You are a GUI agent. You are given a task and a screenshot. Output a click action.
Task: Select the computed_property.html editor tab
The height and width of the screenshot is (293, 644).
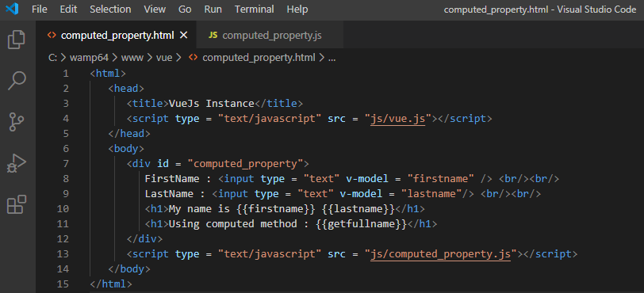[x=117, y=36]
